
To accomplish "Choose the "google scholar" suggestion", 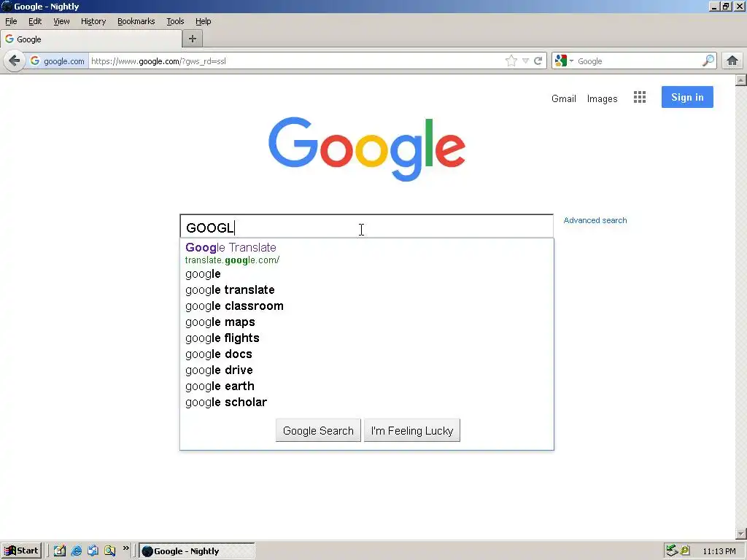I will (x=367, y=402).
